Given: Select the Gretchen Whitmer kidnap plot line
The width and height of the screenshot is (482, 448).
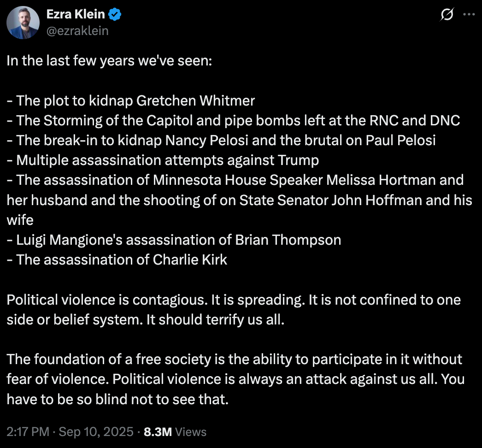Looking at the screenshot, I should (131, 100).
